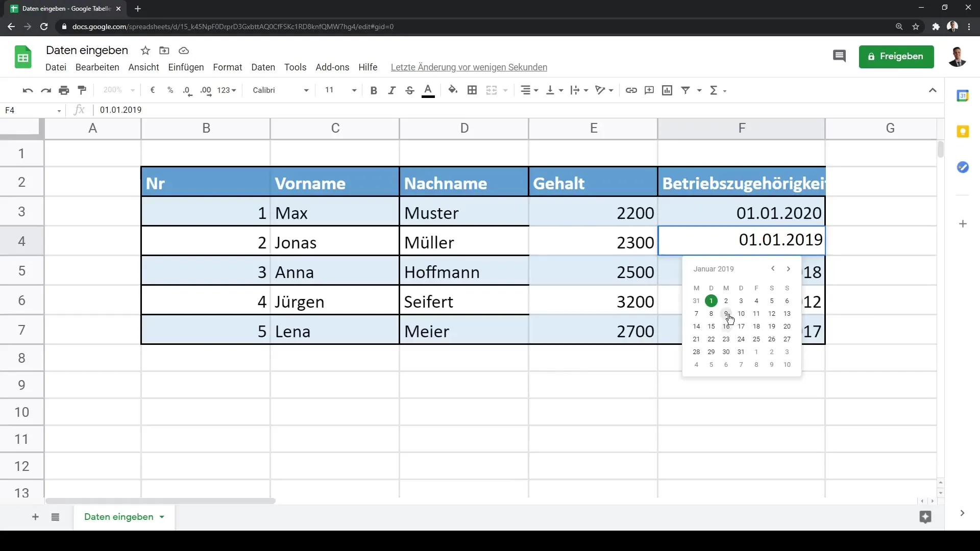Toggle bold formatting
The width and height of the screenshot is (980, 551).
coord(374,90)
